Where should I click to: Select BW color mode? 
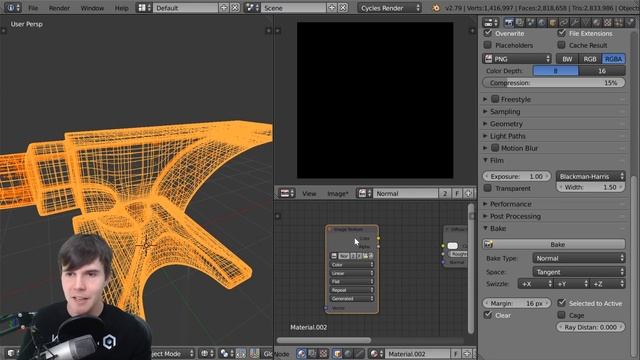(x=567, y=59)
